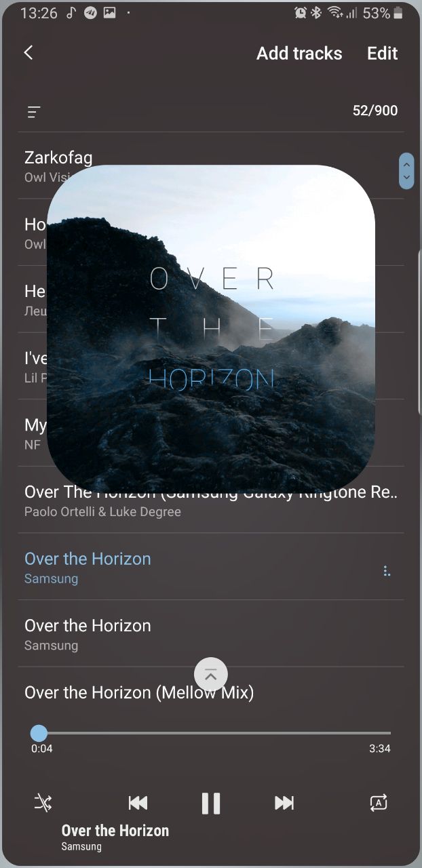The image size is (422, 868).
Task: Tap the scroll-to-top circle button
Action: click(x=211, y=674)
